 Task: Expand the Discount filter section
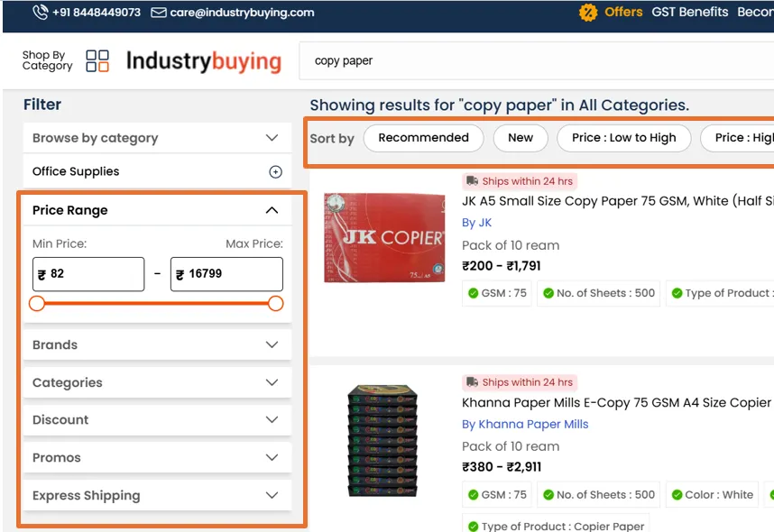[x=156, y=420]
